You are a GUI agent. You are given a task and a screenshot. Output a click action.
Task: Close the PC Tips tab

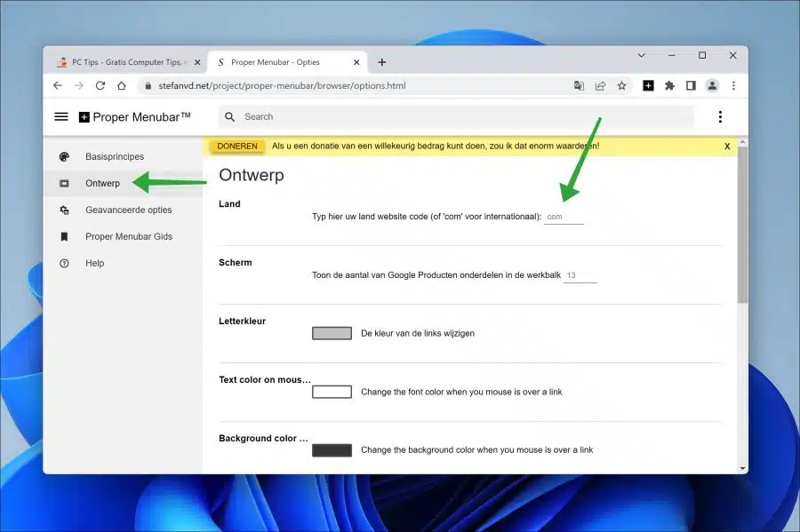197,62
